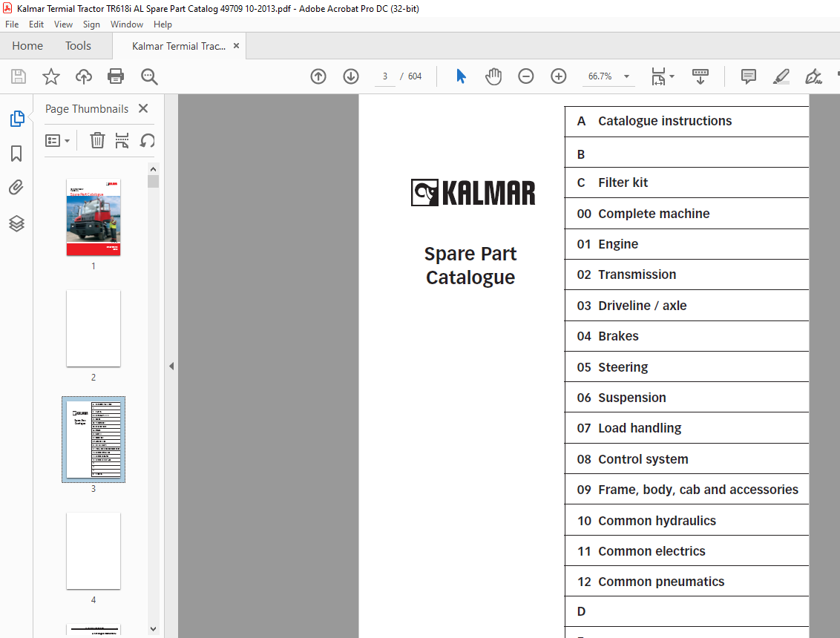Show Page Thumbnails navigation pane
Screen dimensions: 840x638
point(16,119)
